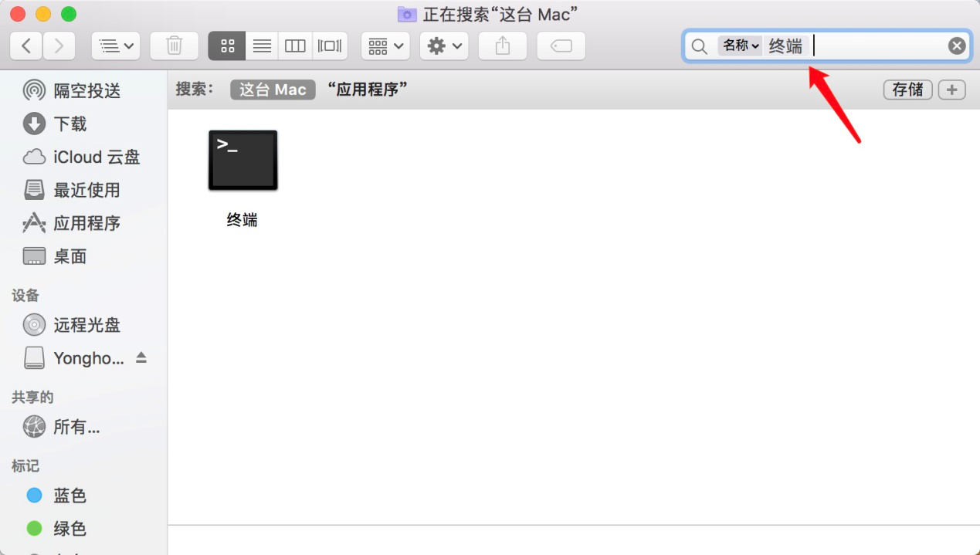Screen dimensions: 980x555
Task: Select “应用程序” search scope
Action: pos(368,90)
